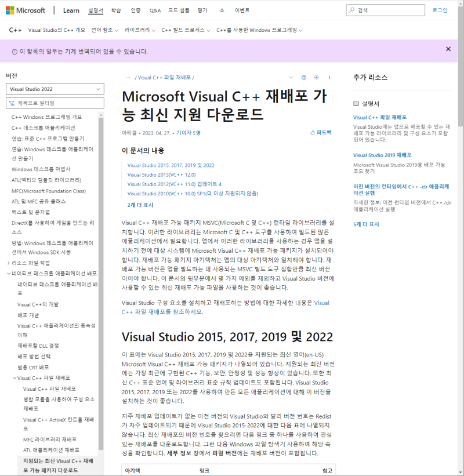Click 아키텍처 table column header

[x=133, y=471]
